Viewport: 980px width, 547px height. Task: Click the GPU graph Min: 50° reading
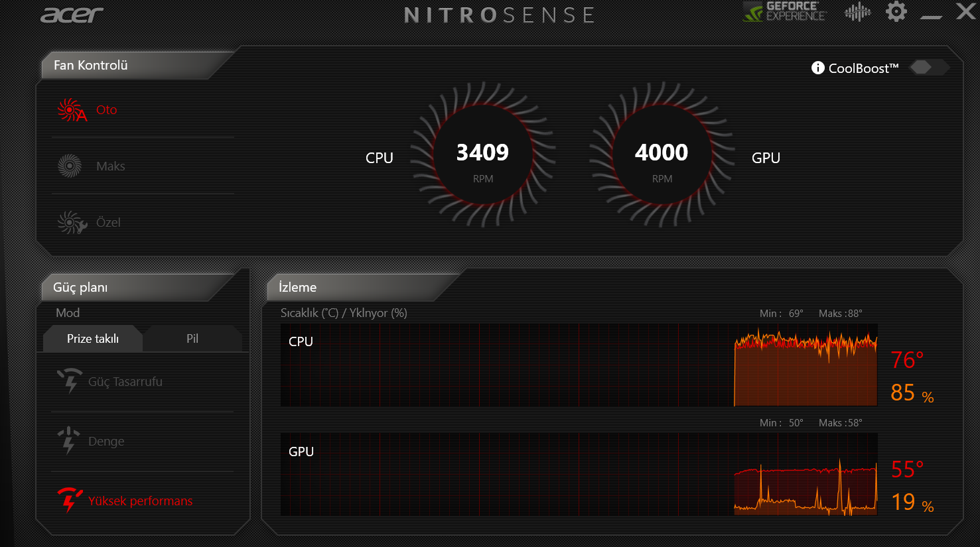[x=782, y=423]
